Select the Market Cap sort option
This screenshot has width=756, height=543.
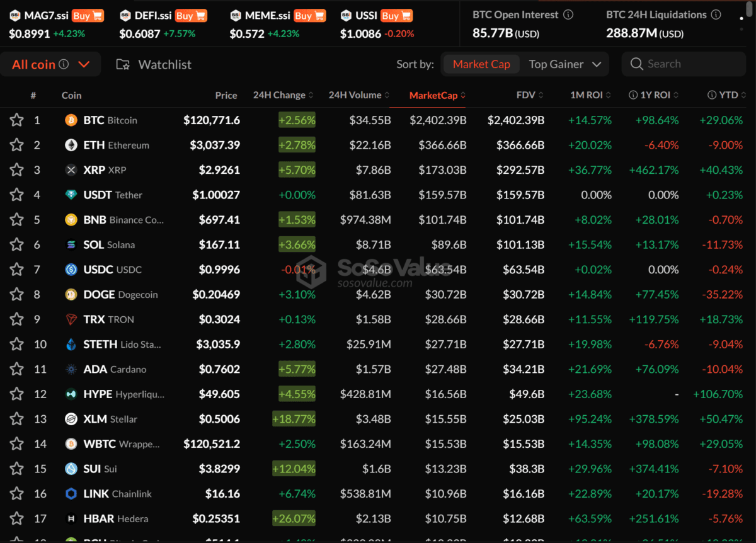(481, 64)
